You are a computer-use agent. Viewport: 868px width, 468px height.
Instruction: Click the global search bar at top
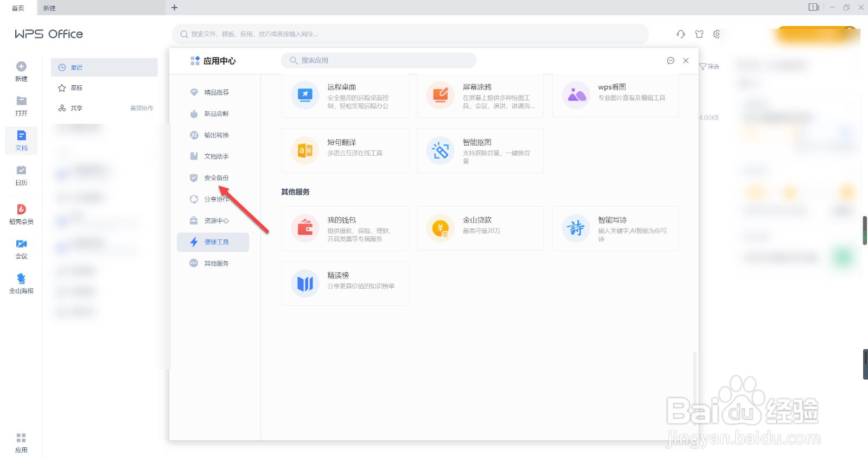pyautogui.click(x=410, y=34)
